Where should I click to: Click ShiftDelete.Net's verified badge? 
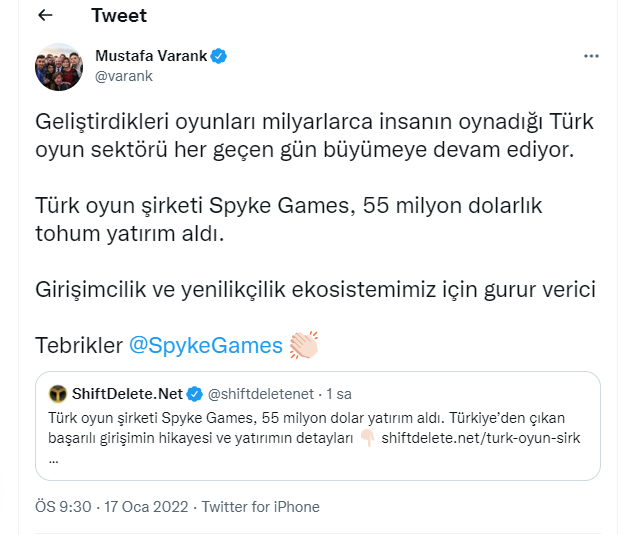tap(194, 391)
